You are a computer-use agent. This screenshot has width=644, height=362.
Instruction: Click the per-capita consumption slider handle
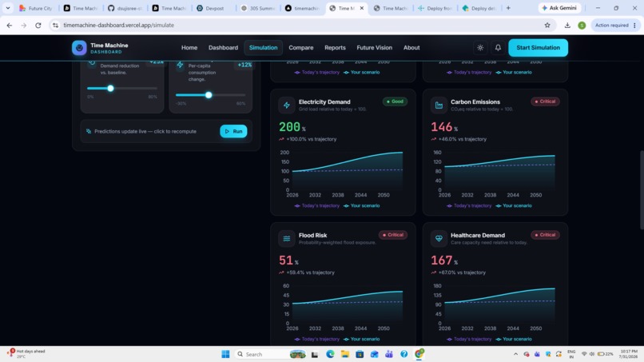pos(209,95)
